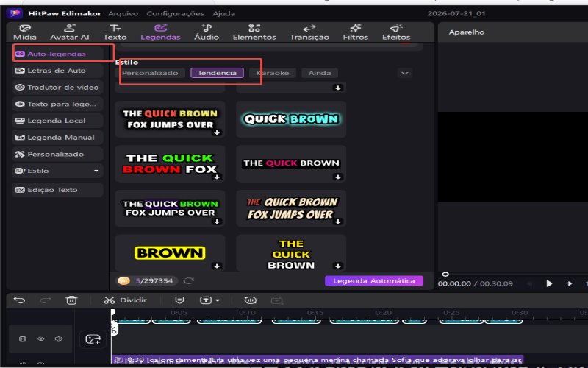The width and height of the screenshot is (588, 368).
Task: Open Texto para legenda option
Action: pos(57,104)
